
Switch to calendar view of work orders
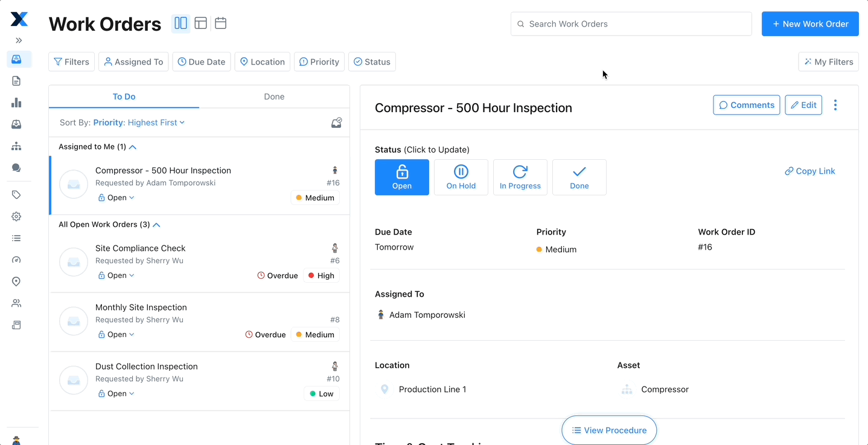tap(220, 23)
